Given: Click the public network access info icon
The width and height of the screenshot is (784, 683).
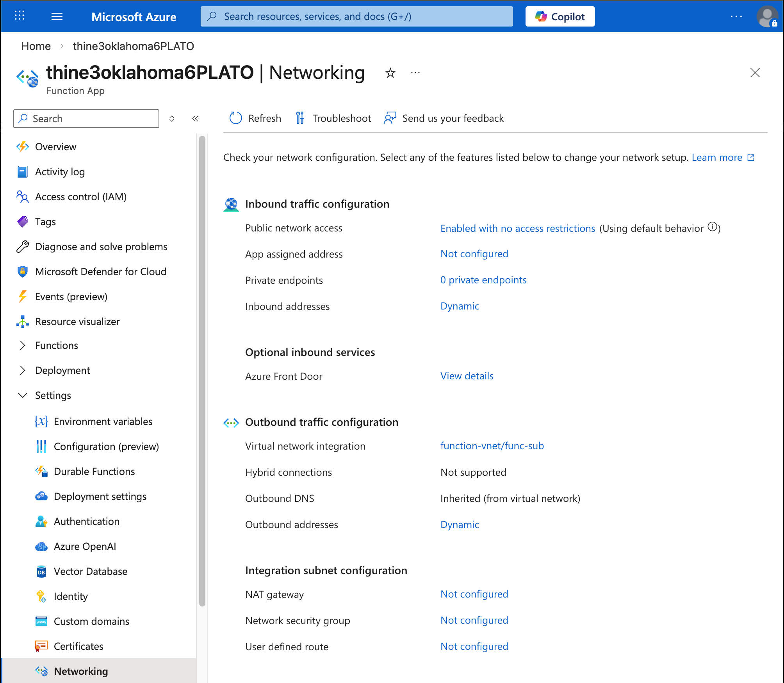Looking at the screenshot, I should 713,227.
